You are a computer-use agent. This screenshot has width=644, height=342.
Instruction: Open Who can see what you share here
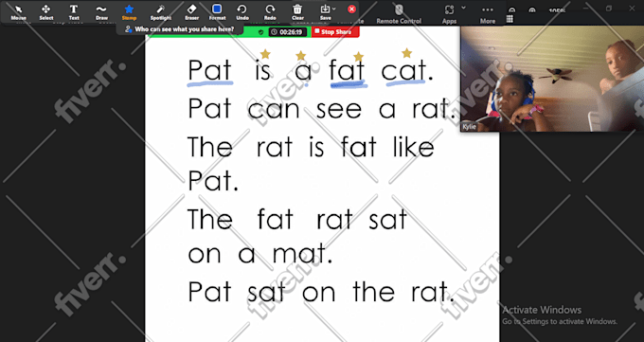(180, 29)
